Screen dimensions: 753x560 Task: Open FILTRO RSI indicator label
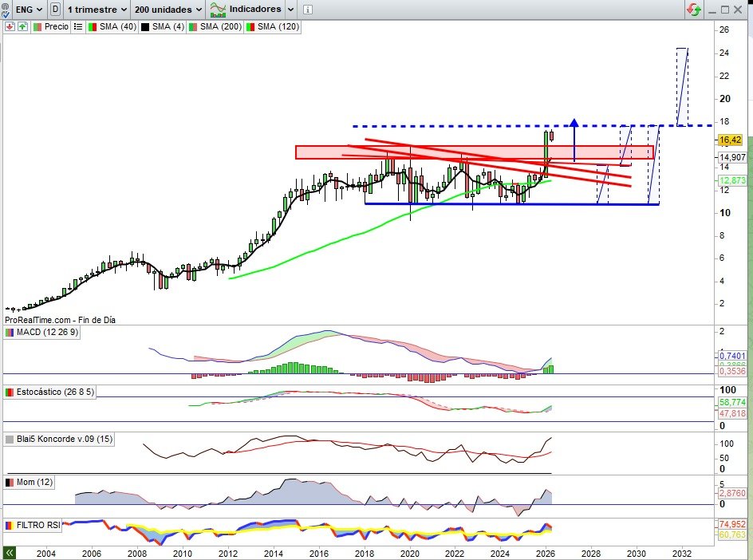point(34,526)
